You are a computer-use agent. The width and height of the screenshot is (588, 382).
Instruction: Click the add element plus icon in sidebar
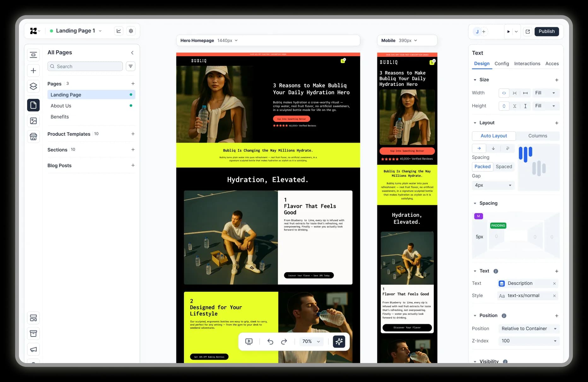point(33,71)
